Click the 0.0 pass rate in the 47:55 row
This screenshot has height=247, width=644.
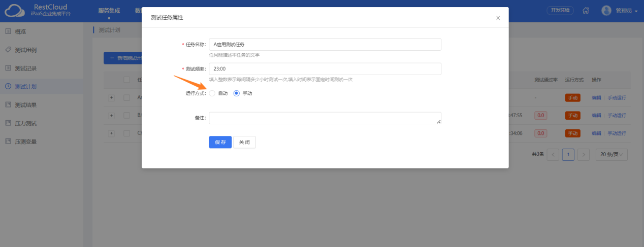(541, 116)
